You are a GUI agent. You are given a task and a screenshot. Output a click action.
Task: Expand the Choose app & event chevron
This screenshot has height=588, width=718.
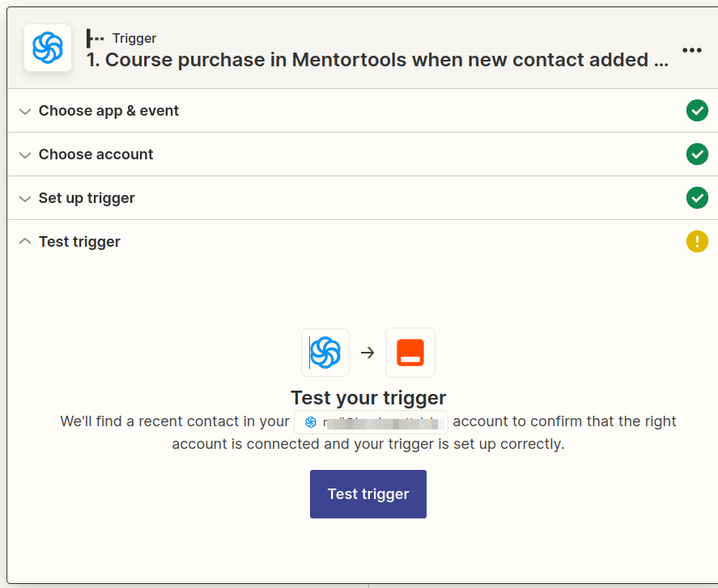tap(25, 111)
